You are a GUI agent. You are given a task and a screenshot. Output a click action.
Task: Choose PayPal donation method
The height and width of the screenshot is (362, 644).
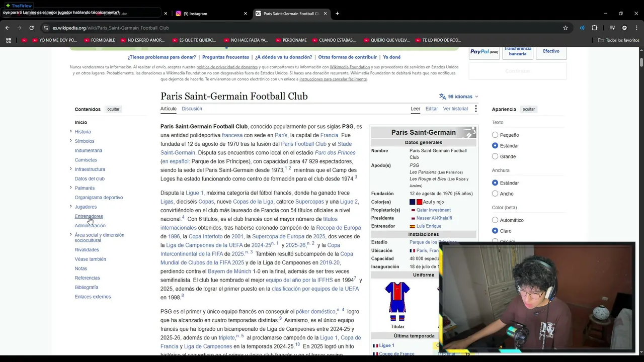click(x=484, y=52)
